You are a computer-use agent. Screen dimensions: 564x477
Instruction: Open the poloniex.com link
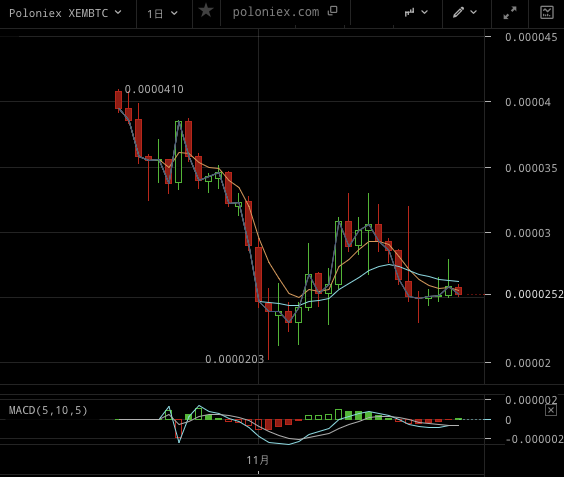point(276,12)
